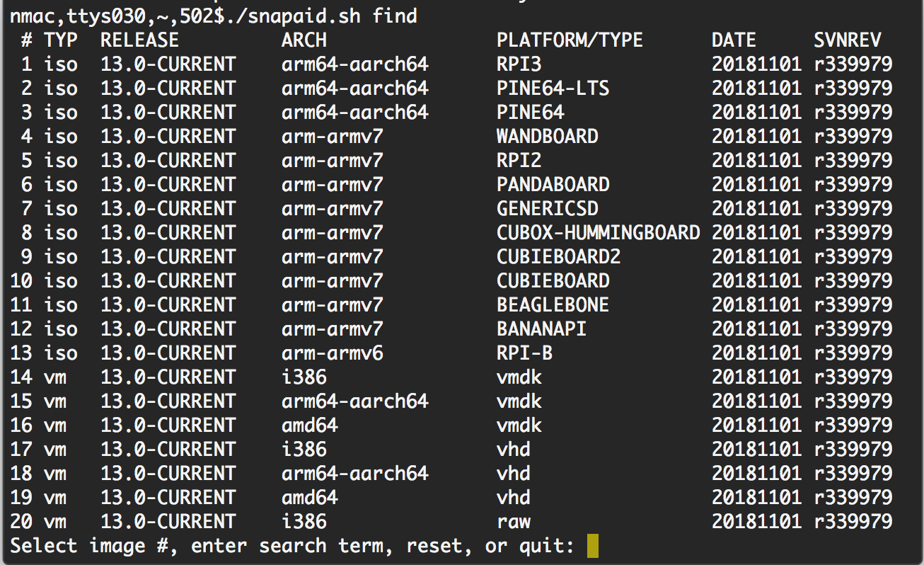The width and height of the screenshot is (924, 565).
Task: Click the ARCH column header
Action: tap(304, 40)
